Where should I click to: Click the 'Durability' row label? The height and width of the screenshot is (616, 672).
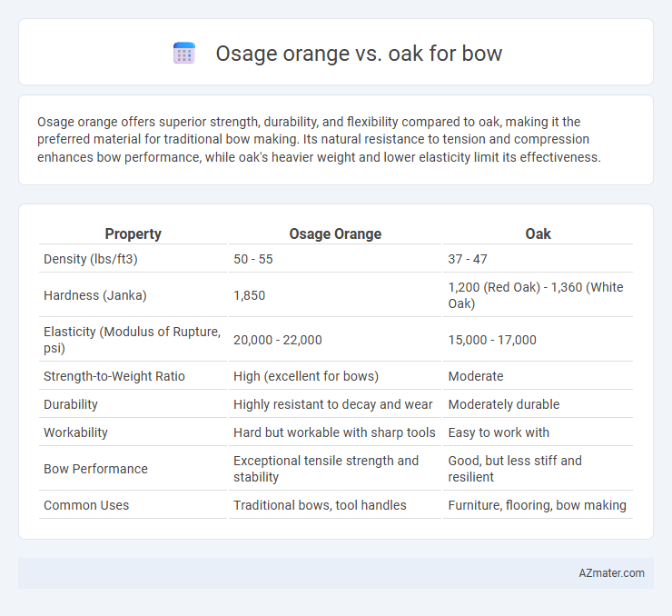pos(71,404)
